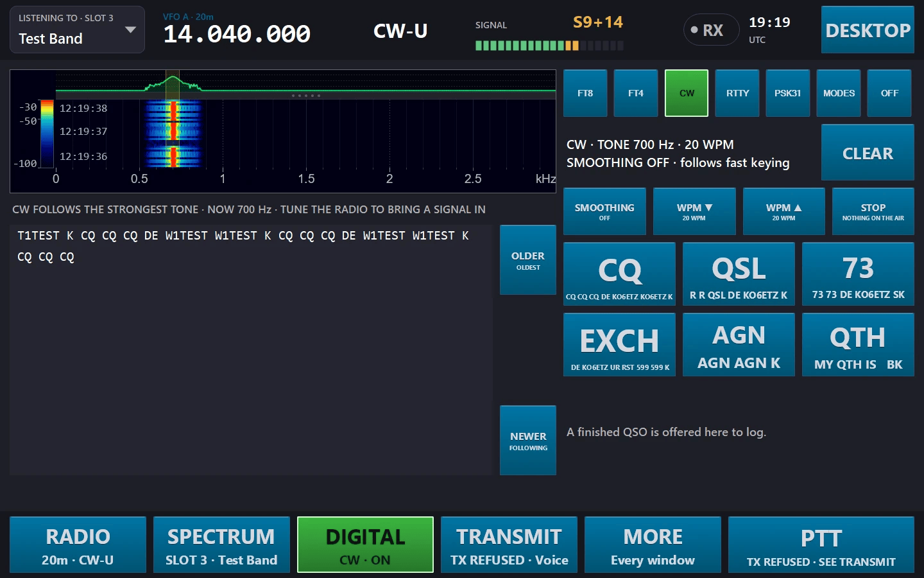Image resolution: width=924 pixels, height=578 pixels.
Task: Open the MODES list
Action: (839, 93)
